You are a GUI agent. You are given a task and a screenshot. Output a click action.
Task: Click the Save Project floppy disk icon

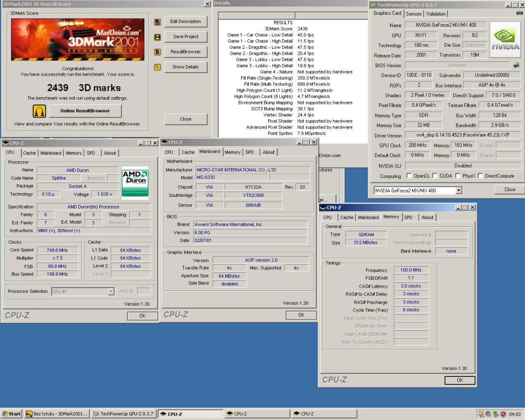pos(157,36)
